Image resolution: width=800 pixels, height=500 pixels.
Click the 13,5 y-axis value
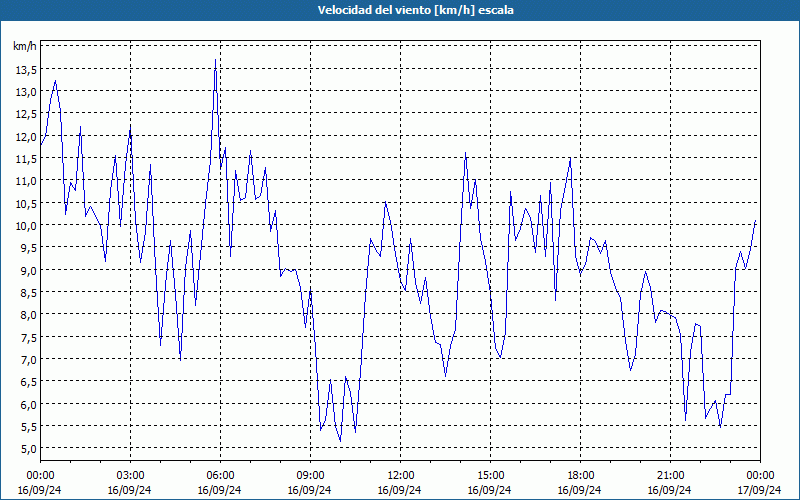(26, 70)
